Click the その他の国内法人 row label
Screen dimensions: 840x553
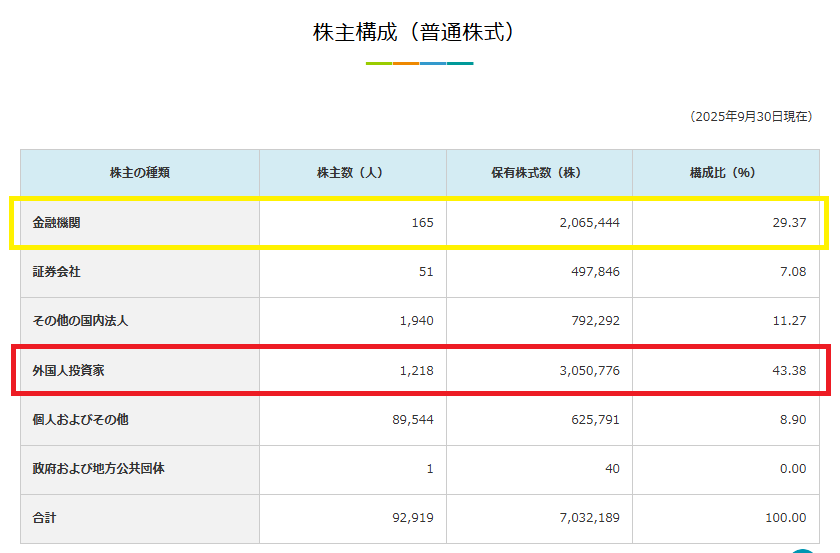pos(80,321)
